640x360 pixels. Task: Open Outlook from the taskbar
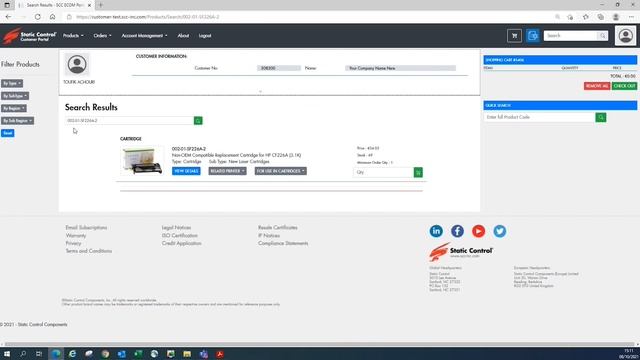pyautogui.click(x=121, y=354)
